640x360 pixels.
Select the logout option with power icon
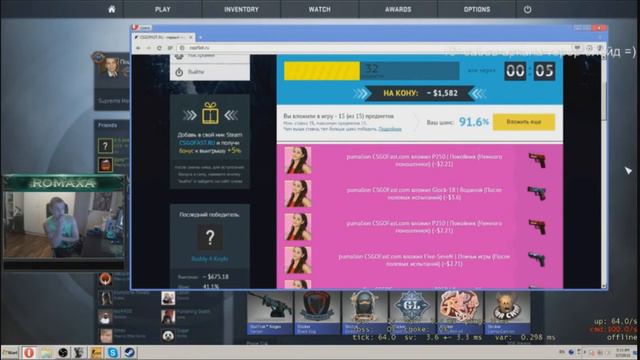210,72
